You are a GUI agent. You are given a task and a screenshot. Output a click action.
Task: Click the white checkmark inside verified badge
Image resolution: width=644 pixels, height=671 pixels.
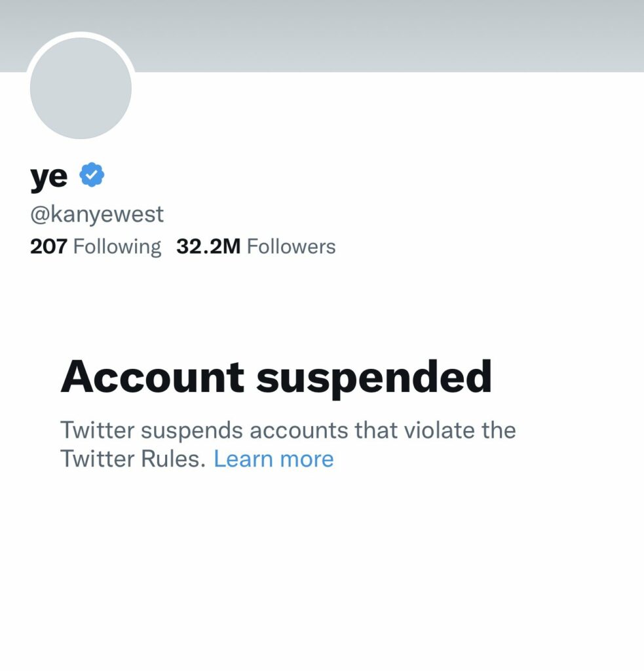click(92, 174)
